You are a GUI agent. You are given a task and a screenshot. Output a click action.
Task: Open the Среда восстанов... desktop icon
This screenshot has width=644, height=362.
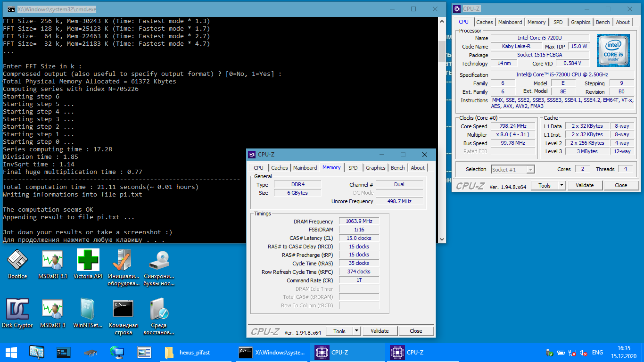tap(159, 316)
